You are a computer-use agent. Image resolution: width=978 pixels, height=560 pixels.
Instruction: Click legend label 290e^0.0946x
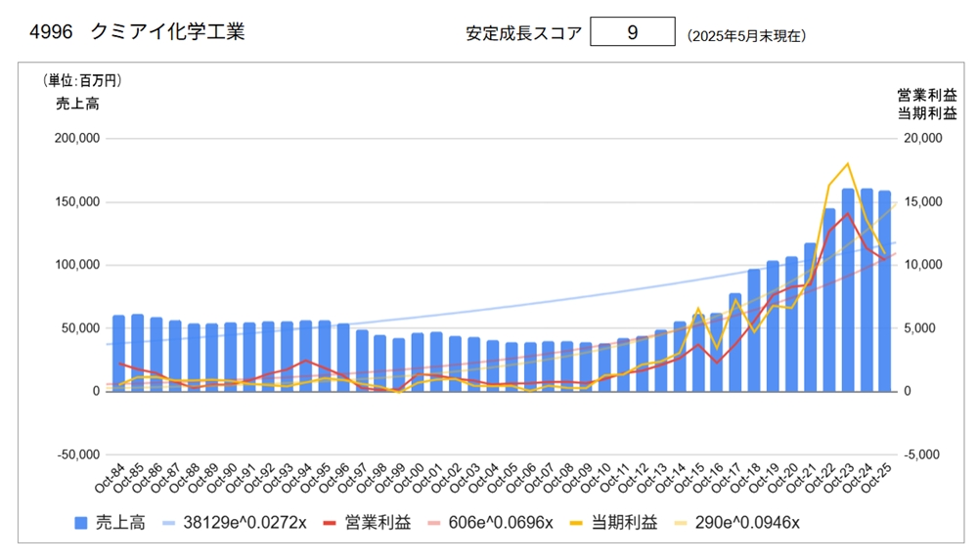(747, 523)
